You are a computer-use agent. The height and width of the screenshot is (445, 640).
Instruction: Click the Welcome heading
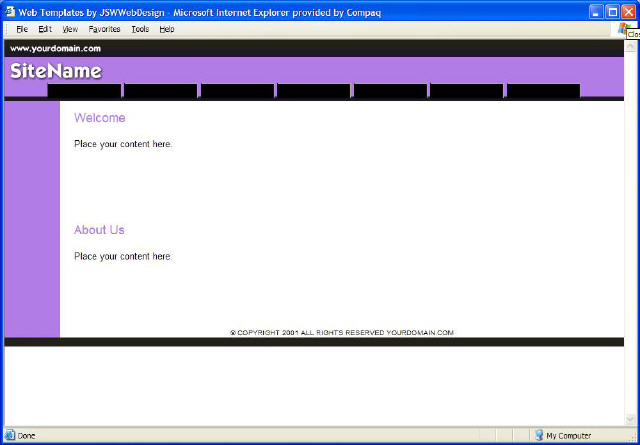[x=100, y=118]
